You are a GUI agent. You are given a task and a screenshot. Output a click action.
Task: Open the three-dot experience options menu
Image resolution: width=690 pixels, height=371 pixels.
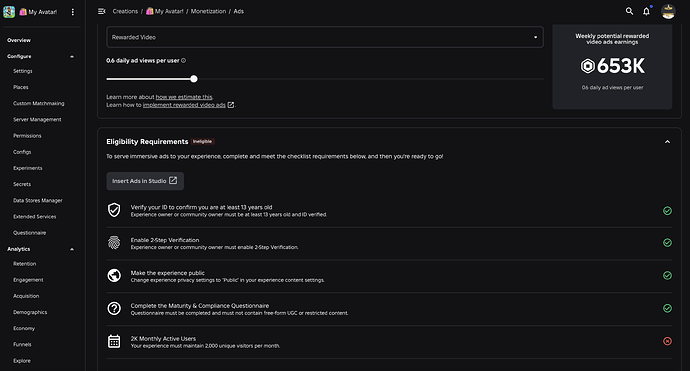coord(73,12)
